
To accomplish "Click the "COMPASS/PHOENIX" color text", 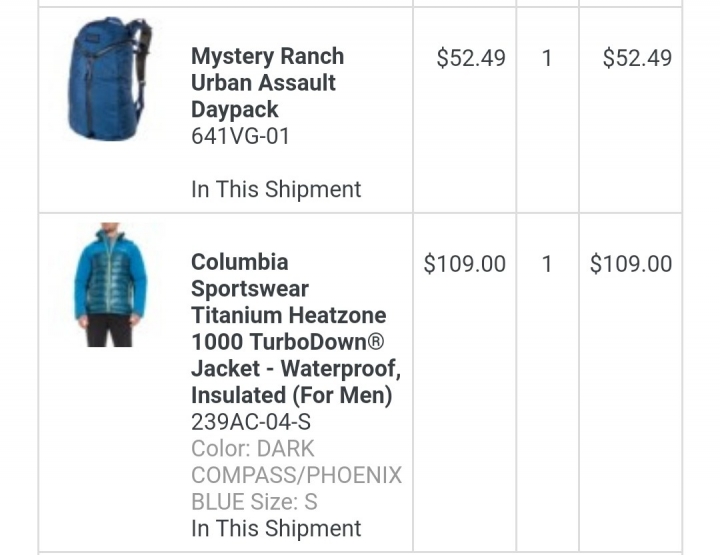I will (296, 475).
